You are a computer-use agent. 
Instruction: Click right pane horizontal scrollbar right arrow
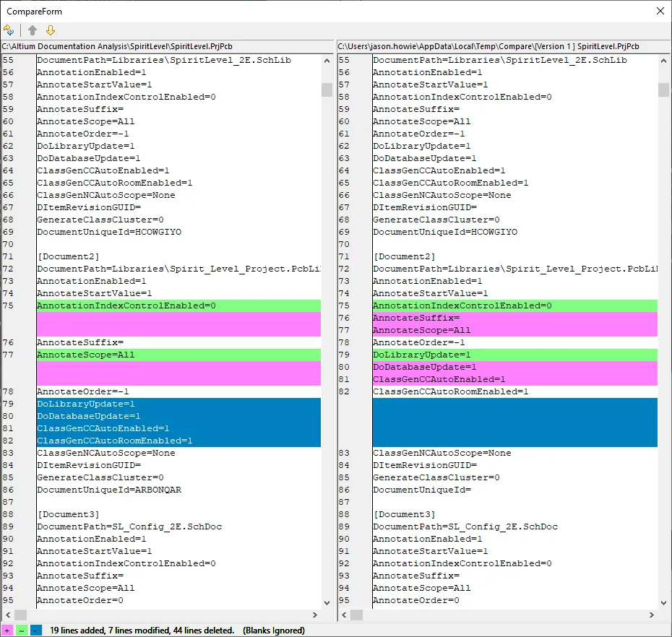point(651,615)
